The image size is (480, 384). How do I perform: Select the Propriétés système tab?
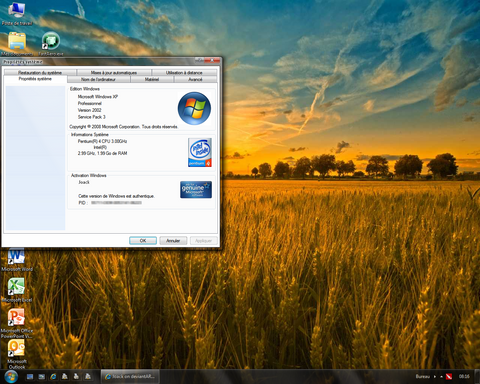(x=35, y=79)
